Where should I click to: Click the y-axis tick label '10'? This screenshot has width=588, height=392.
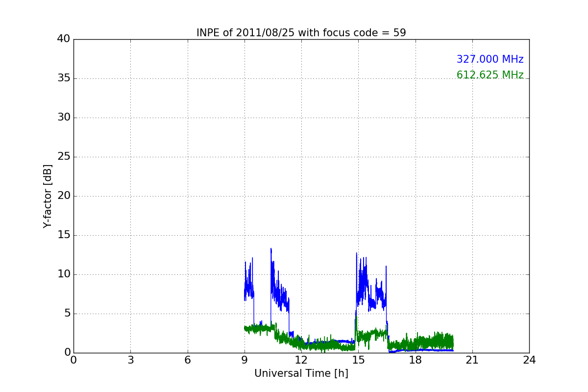coord(64,274)
